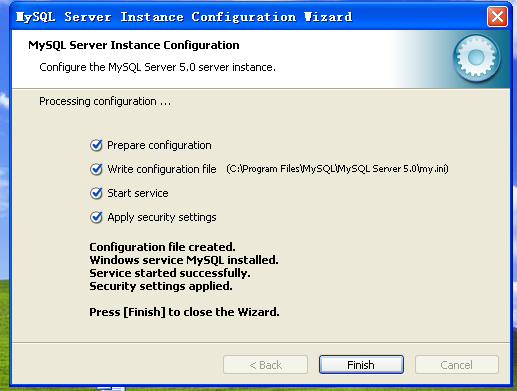Click 'Windows service MySQL installed.' message
The image size is (517, 391).
(184, 260)
